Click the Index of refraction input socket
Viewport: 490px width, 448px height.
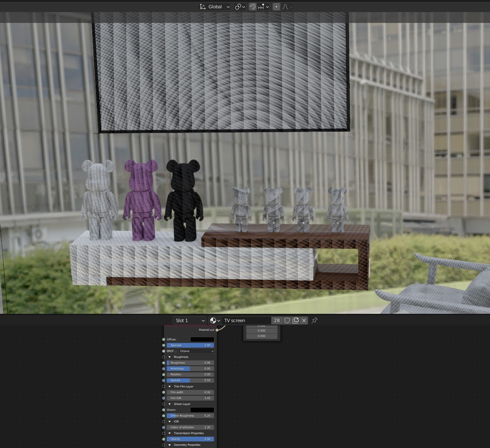click(x=164, y=428)
